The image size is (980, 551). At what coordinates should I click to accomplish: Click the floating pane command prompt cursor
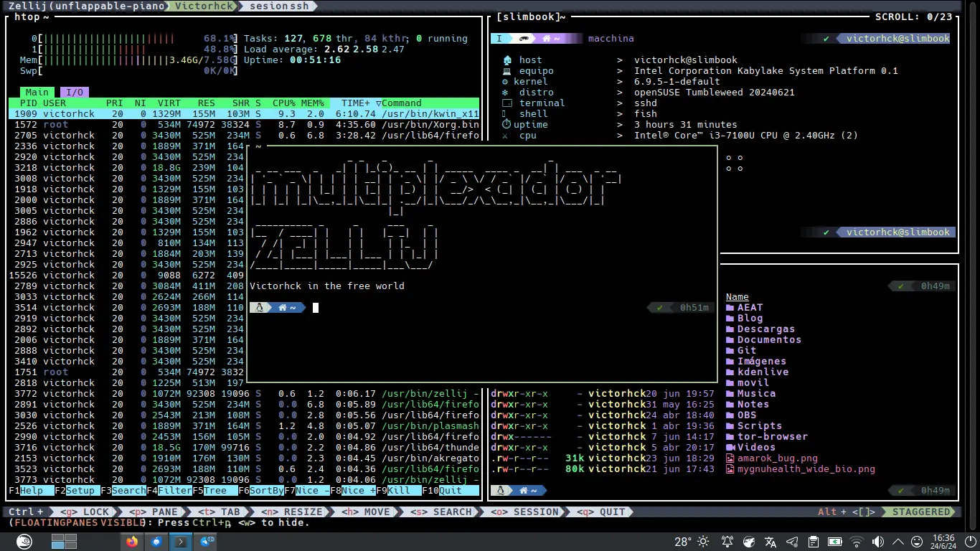click(x=315, y=307)
